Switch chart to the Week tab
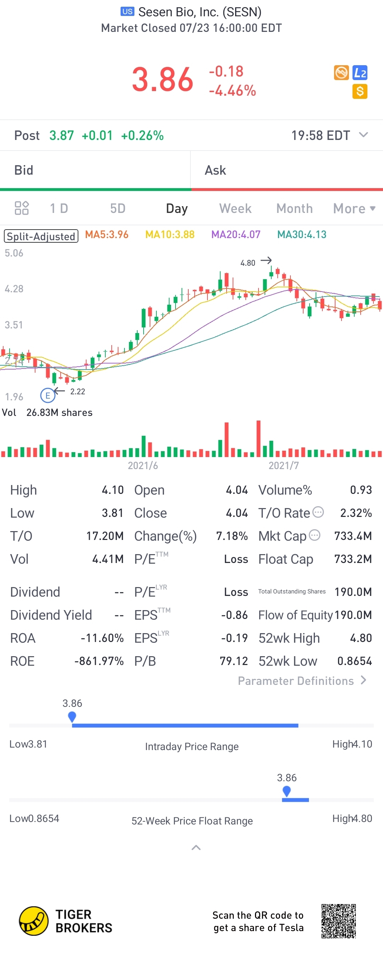Screen dimensions: 383x980 click(x=235, y=208)
